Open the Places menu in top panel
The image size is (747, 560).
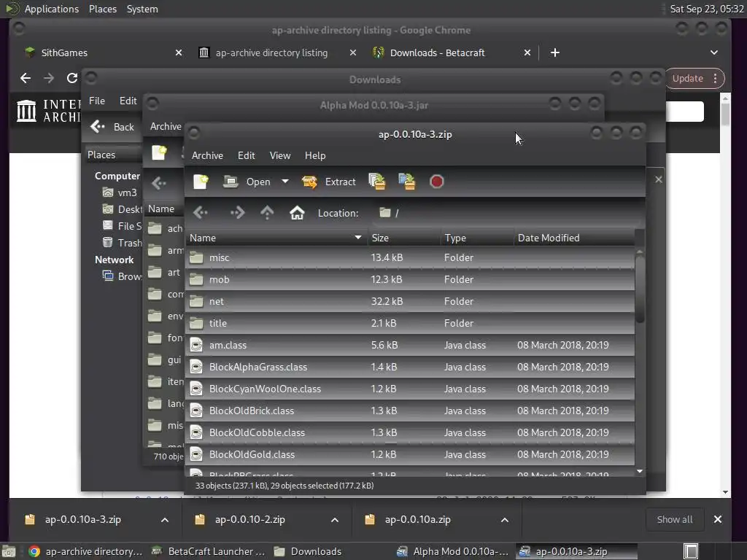102,9
